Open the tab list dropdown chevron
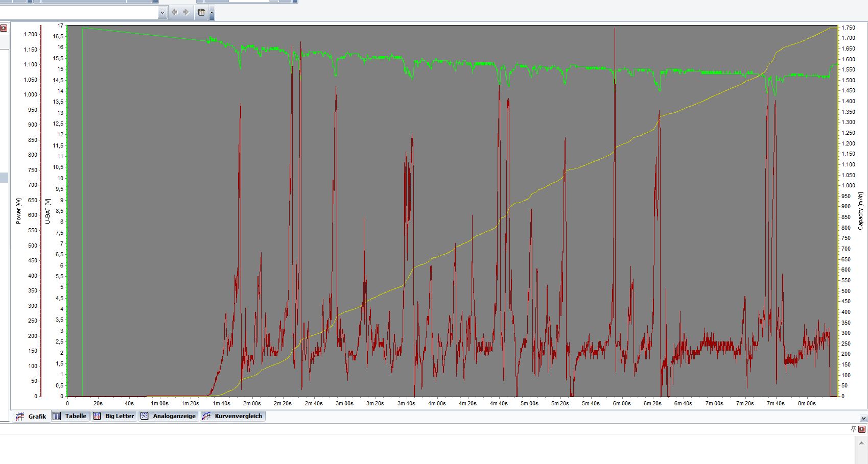Viewport: 868px width, 464px height. pyautogui.click(x=863, y=418)
